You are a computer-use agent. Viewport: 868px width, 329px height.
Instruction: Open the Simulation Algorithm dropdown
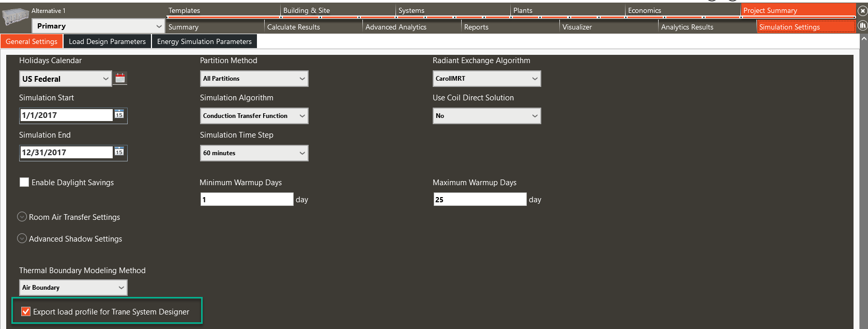tap(254, 116)
